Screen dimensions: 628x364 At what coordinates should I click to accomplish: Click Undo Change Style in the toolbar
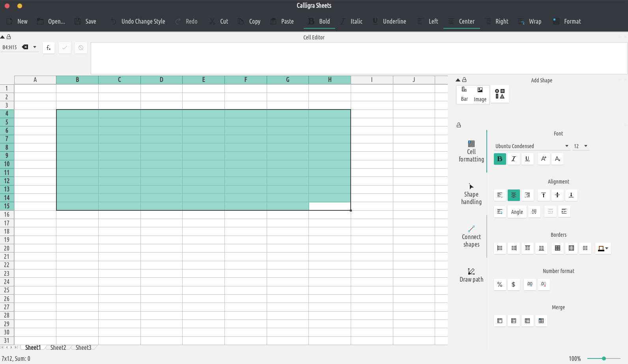138,21
